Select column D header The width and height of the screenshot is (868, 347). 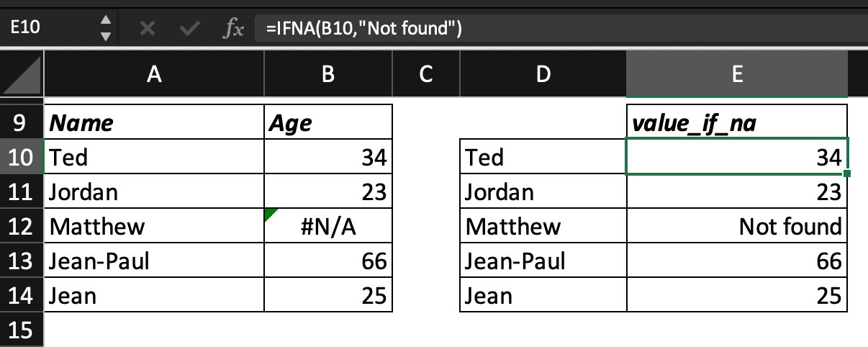[543, 75]
